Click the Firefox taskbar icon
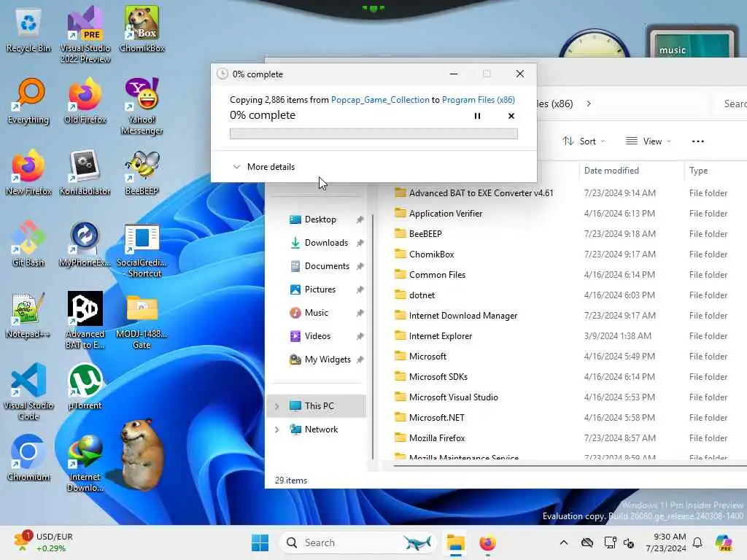The width and height of the screenshot is (747, 560). [x=487, y=542]
